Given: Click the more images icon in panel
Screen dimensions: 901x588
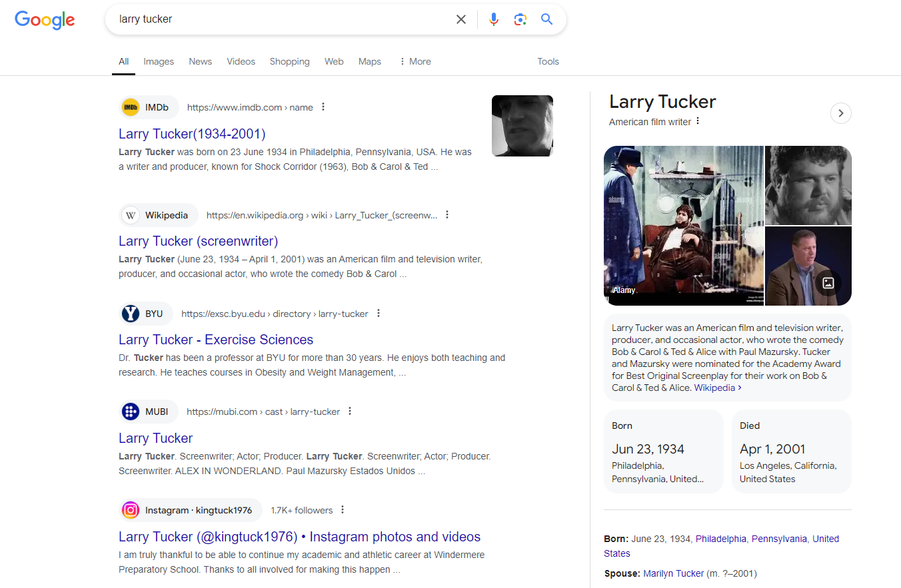Looking at the screenshot, I should pos(828,283).
